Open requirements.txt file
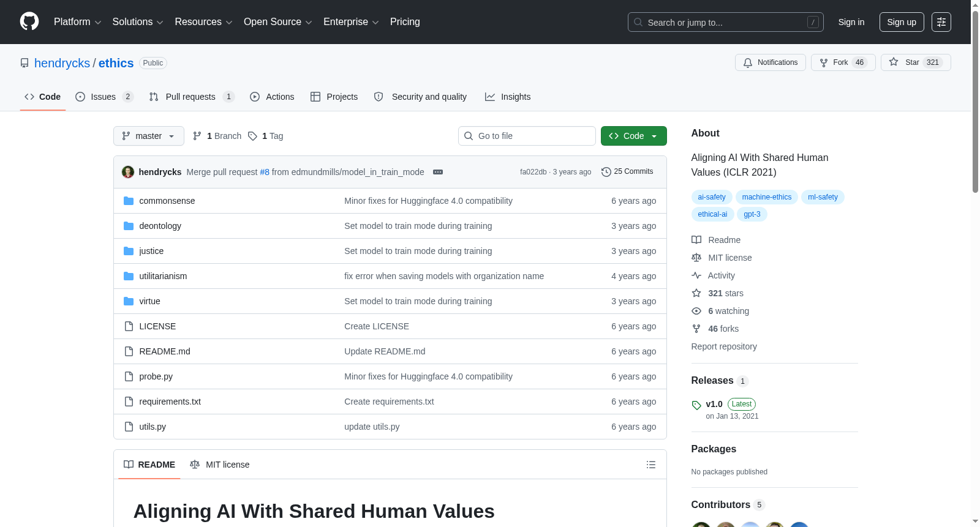Image resolution: width=980 pixels, height=527 pixels. pyautogui.click(x=170, y=402)
